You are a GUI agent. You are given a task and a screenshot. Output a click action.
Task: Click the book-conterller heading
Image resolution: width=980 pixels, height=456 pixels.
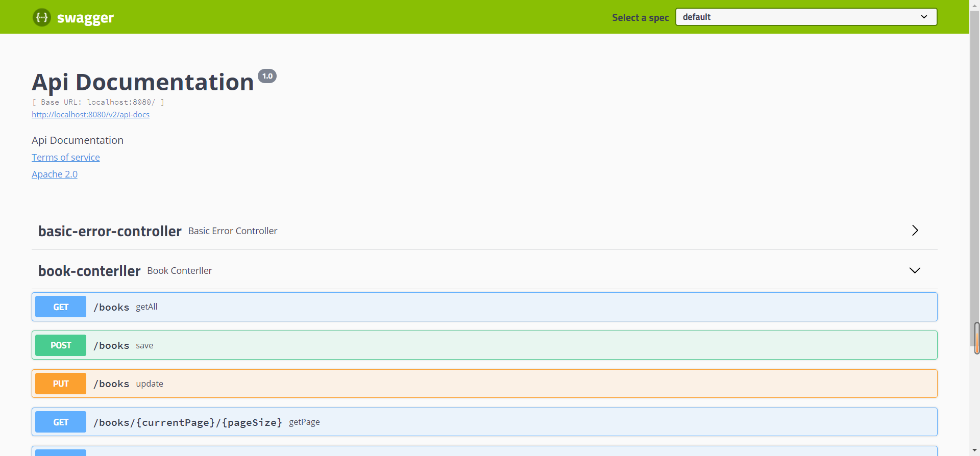89,271
